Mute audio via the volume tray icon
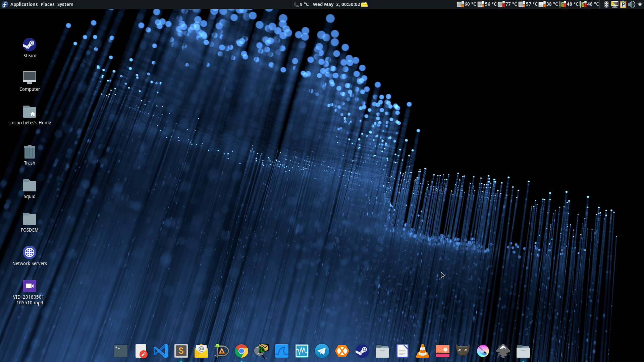 (631, 4)
